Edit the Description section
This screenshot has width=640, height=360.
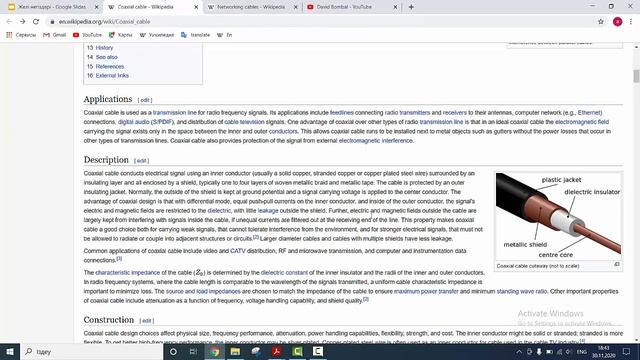pyautogui.click(x=141, y=161)
